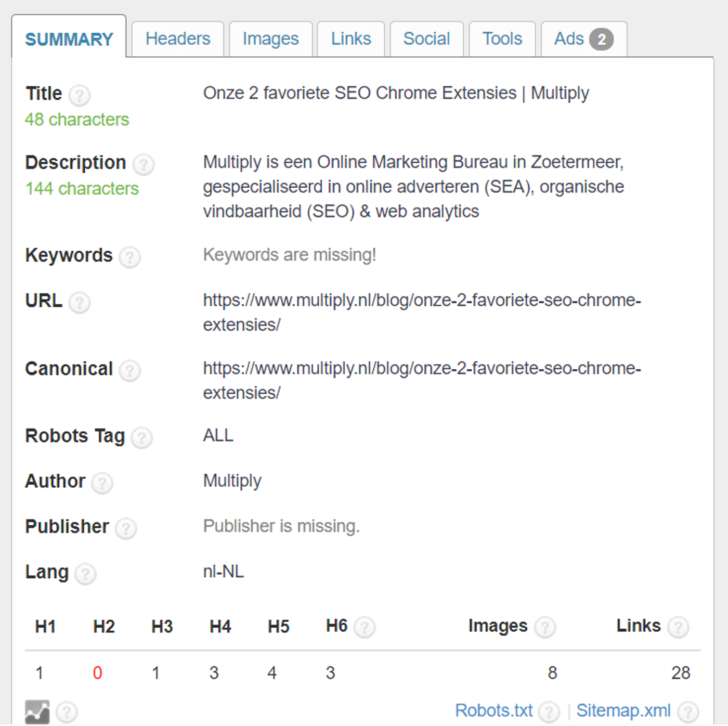Open the Sitemap.xml link
728x726 pixels.
tap(623, 710)
